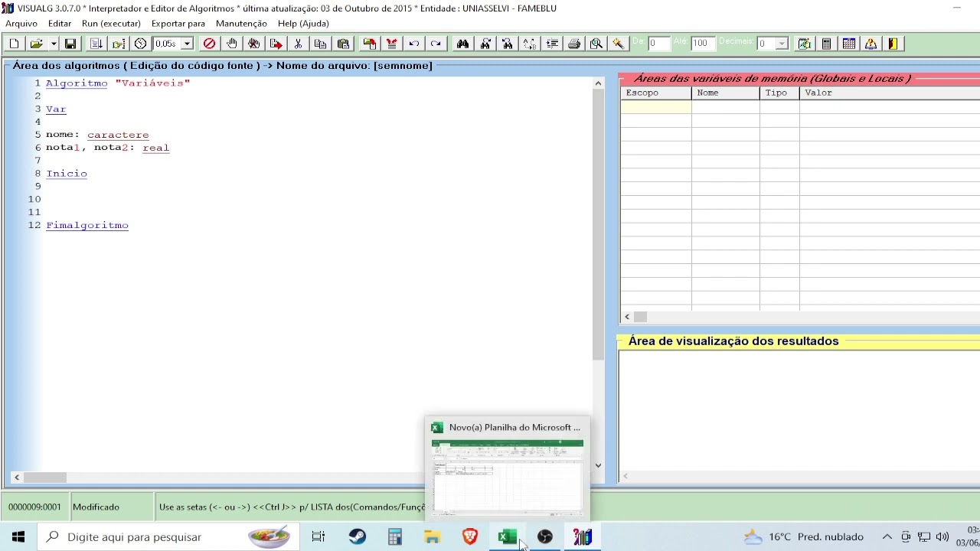Exit VisuAlg with the door icon
The width and height of the screenshot is (980, 551).
(x=893, y=44)
